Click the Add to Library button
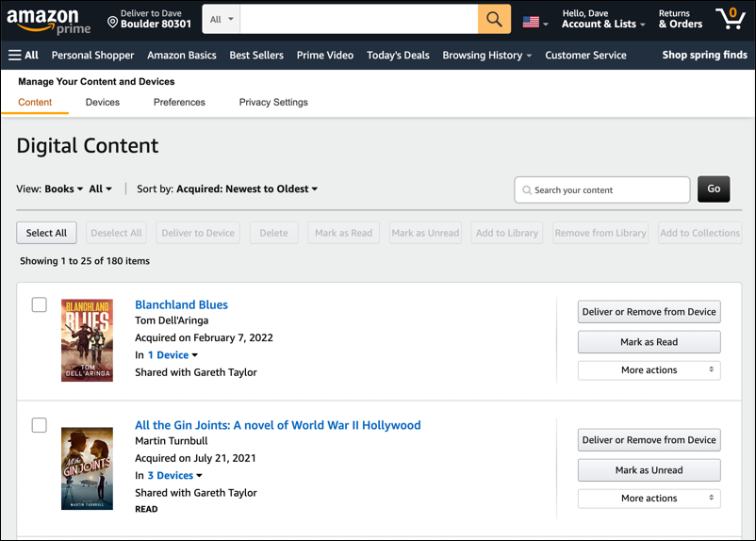 507,233
